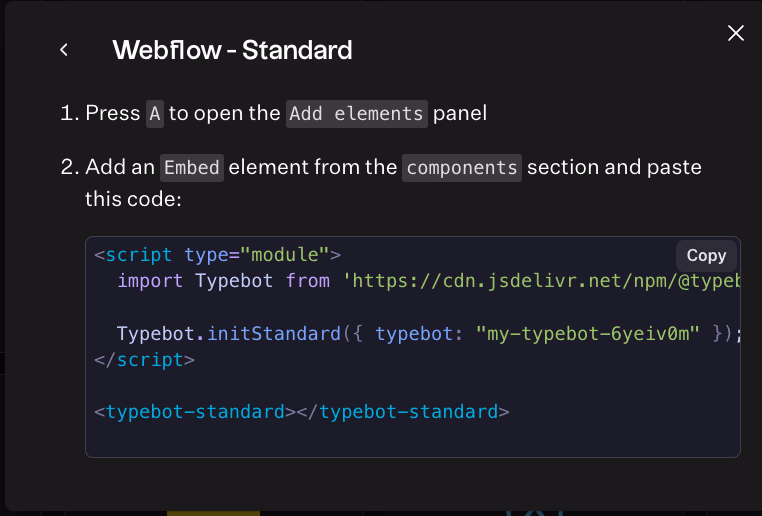The height and width of the screenshot is (516, 762).
Task: Click the "components" inline code label
Action: coord(462,167)
